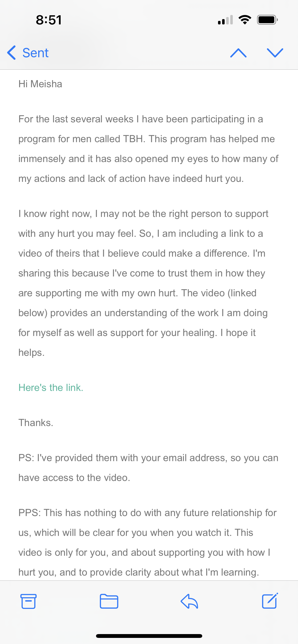Tap the cellular signal bars icon
This screenshot has width=298, height=644.
225,20
